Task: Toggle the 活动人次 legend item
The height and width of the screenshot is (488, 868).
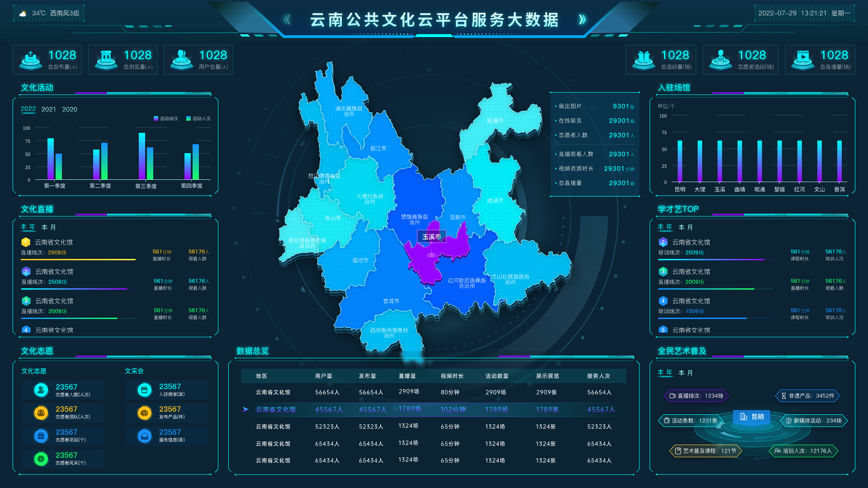Action: coord(198,119)
